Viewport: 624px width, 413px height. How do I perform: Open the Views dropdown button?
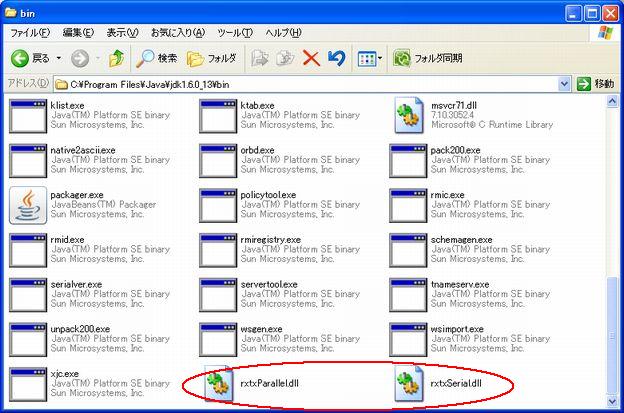tap(370, 59)
